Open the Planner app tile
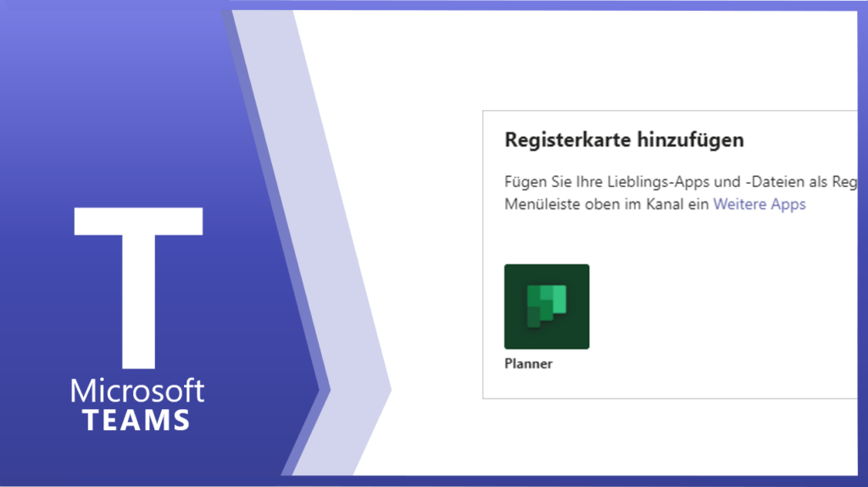 click(x=547, y=307)
